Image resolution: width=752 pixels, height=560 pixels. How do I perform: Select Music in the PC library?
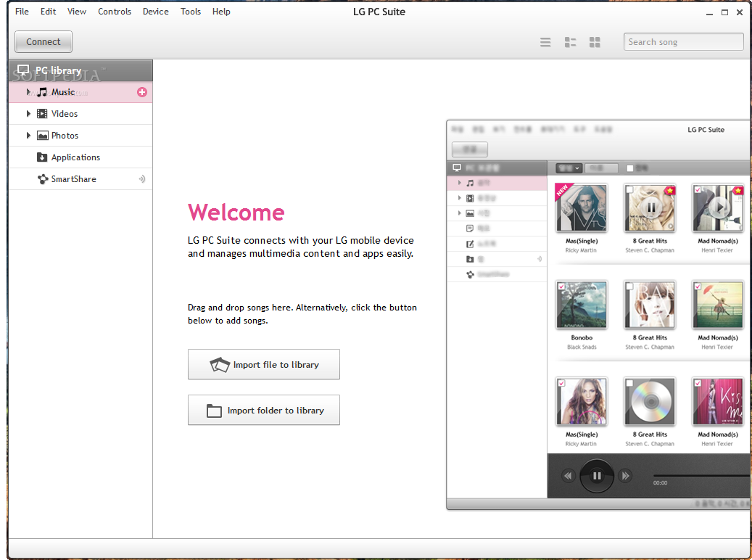pyautogui.click(x=80, y=92)
